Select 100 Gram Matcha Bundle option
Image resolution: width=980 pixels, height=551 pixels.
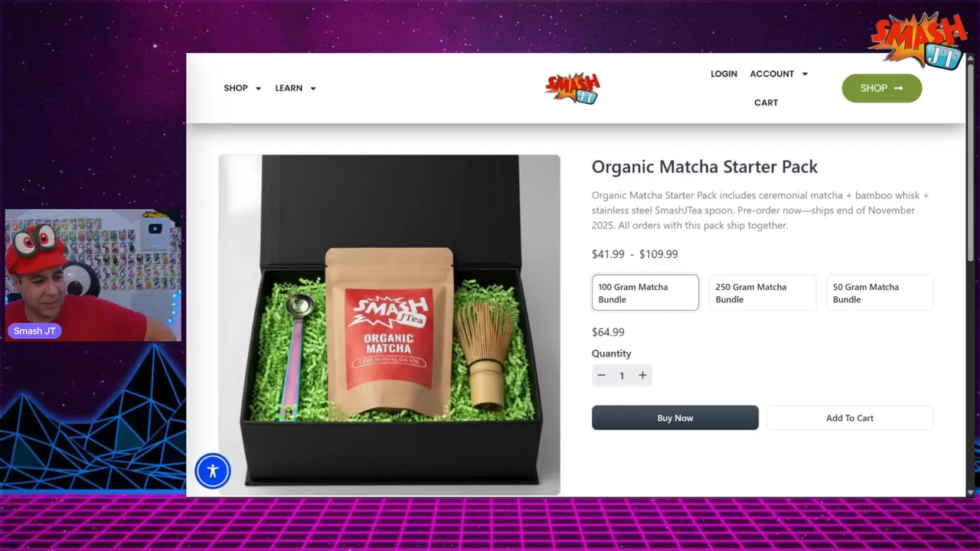click(645, 293)
